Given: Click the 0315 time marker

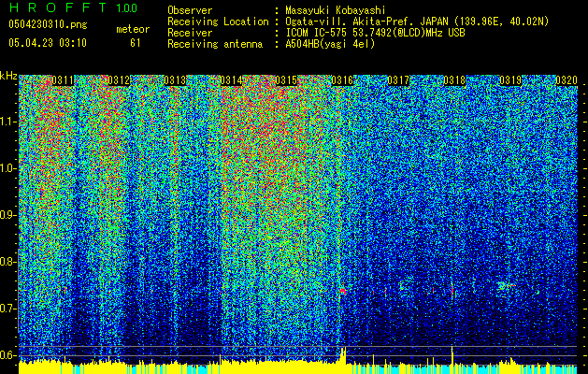Looking at the screenshot, I should click(286, 80).
